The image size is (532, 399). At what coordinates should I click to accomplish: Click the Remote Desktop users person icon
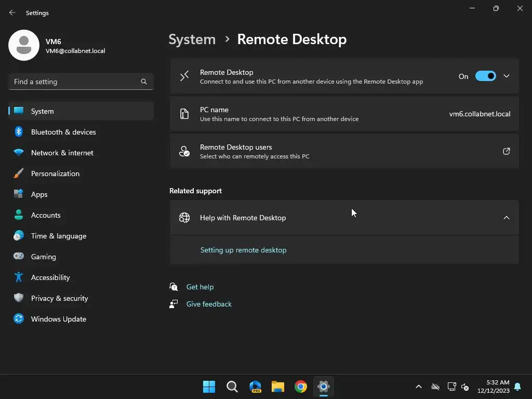[x=184, y=151]
